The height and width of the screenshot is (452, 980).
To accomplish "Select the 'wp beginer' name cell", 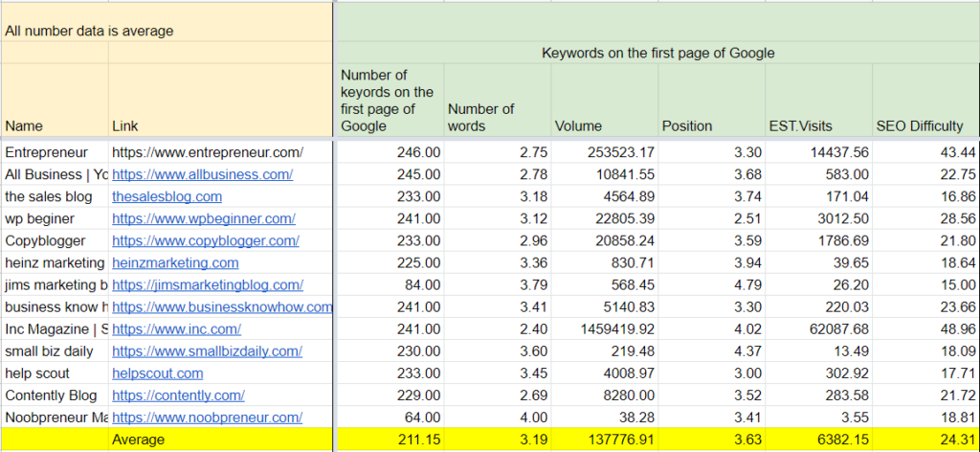I will pyautogui.click(x=55, y=218).
